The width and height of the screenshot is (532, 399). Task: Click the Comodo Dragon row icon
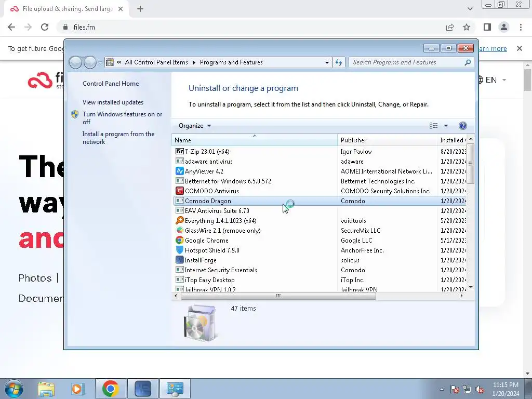tap(179, 201)
